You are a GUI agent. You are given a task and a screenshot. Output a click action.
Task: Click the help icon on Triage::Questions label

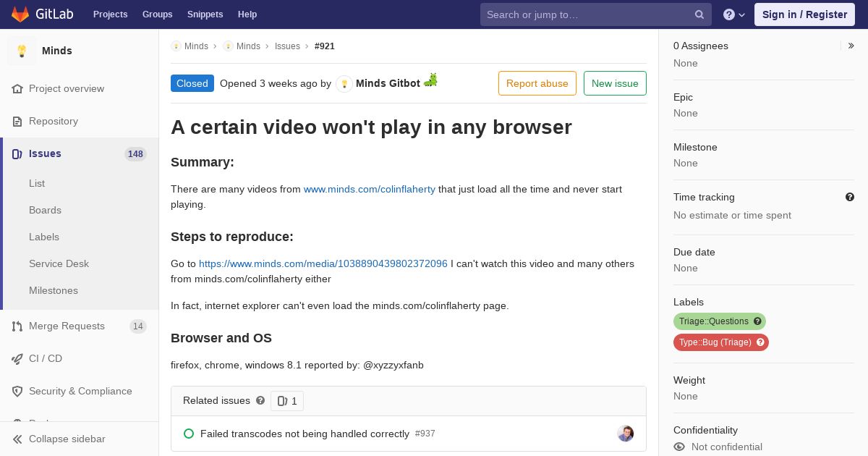757,321
